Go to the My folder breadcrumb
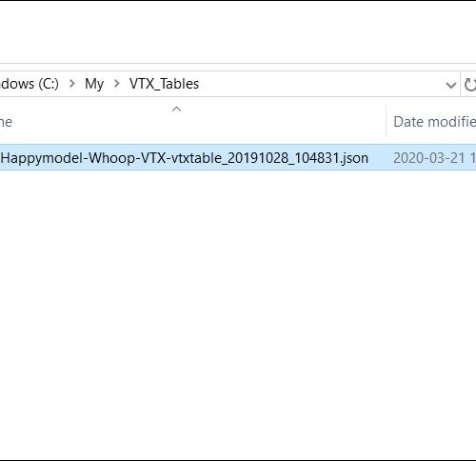This screenshot has width=476, height=461. (94, 84)
